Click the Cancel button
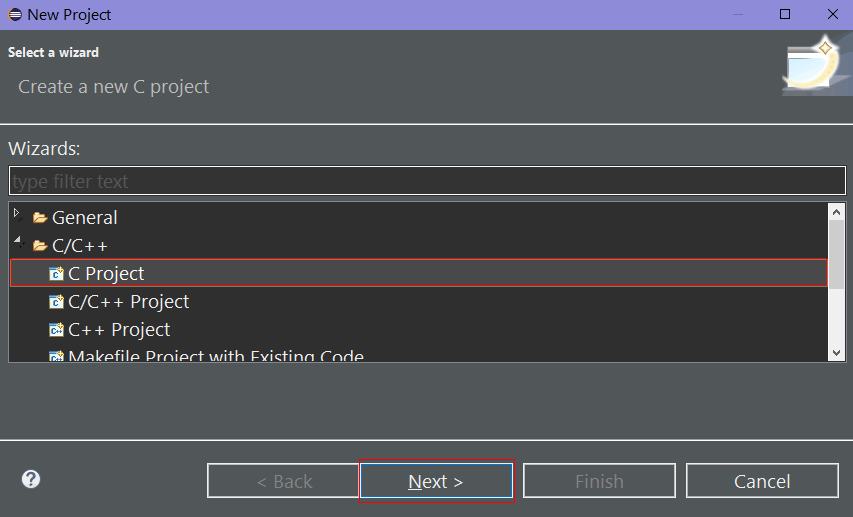Image resolution: width=853 pixels, height=517 pixels. point(762,481)
